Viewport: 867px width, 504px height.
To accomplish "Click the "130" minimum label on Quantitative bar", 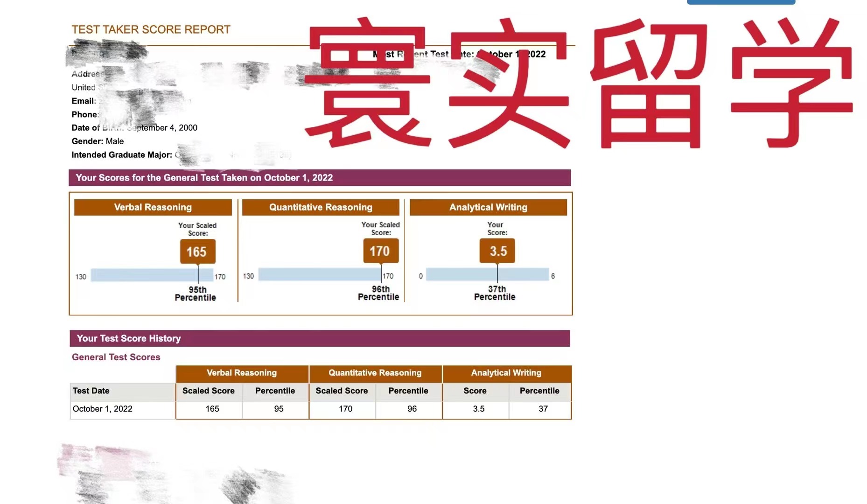I will [248, 276].
